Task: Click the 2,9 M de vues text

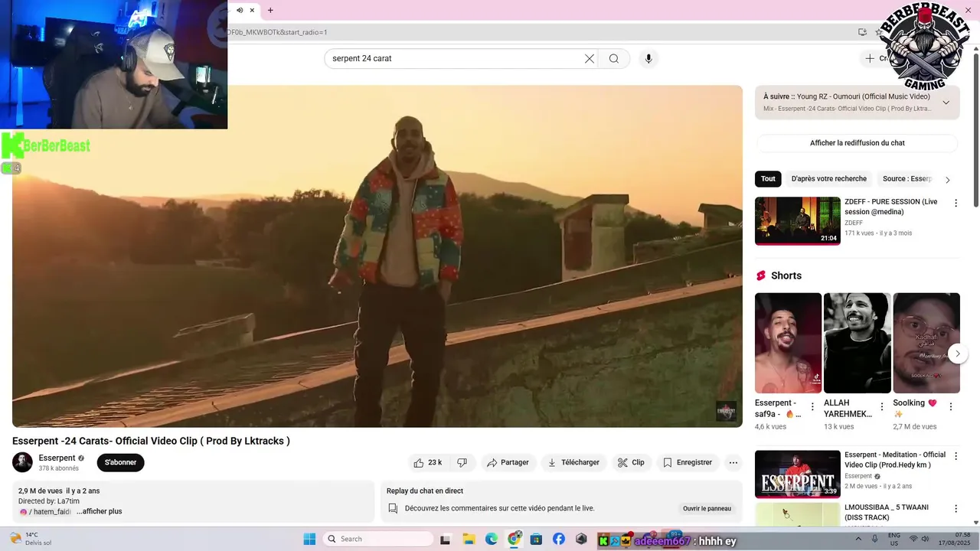Action: pos(41,491)
